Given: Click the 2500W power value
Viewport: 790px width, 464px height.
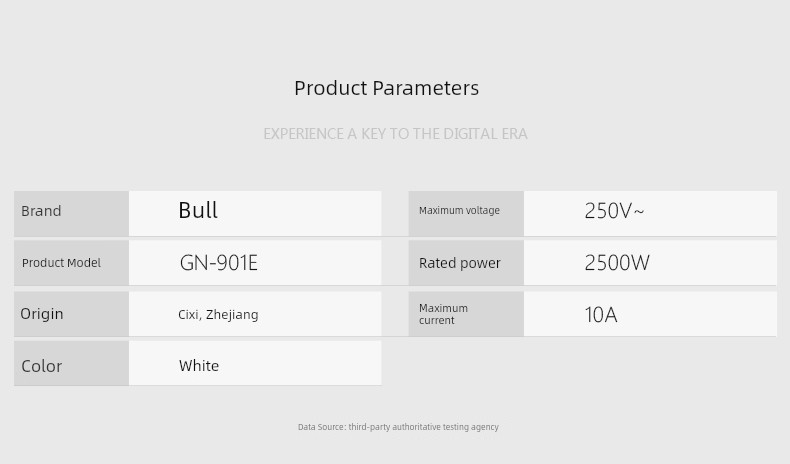Looking at the screenshot, I should (617, 263).
